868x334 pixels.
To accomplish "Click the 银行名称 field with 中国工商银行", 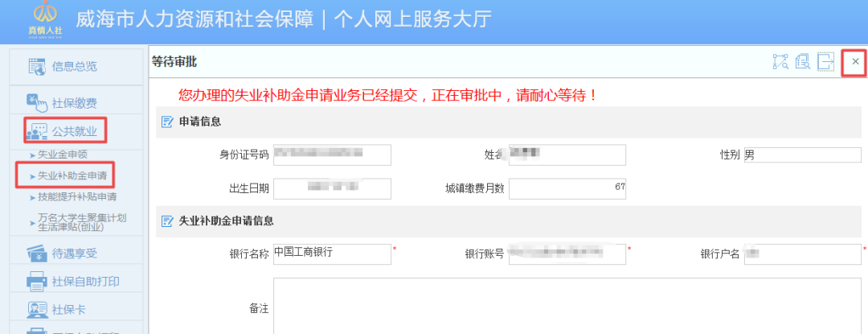I will [x=332, y=254].
